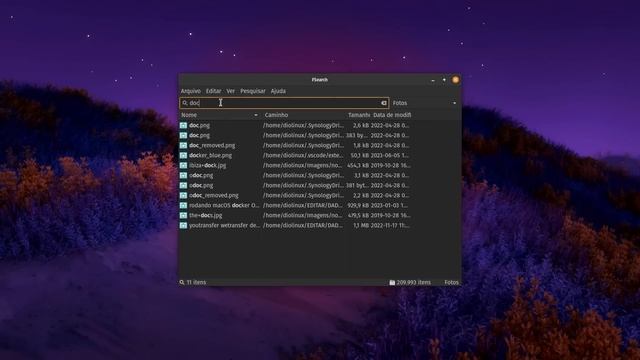The width and height of the screenshot is (640, 360).
Task: Click the image icon of the-docs.jpg
Action: 183,215
